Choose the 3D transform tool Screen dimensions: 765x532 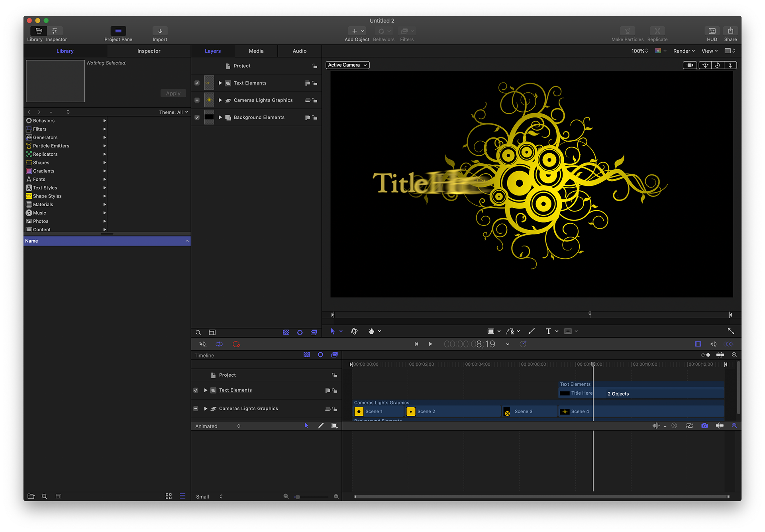point(354,331)
